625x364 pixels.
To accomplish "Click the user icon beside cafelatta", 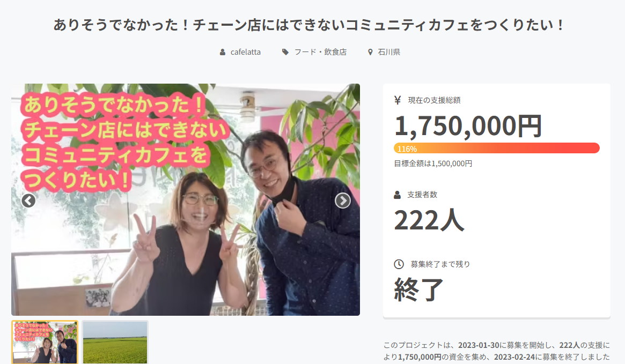I will point(223,52).
